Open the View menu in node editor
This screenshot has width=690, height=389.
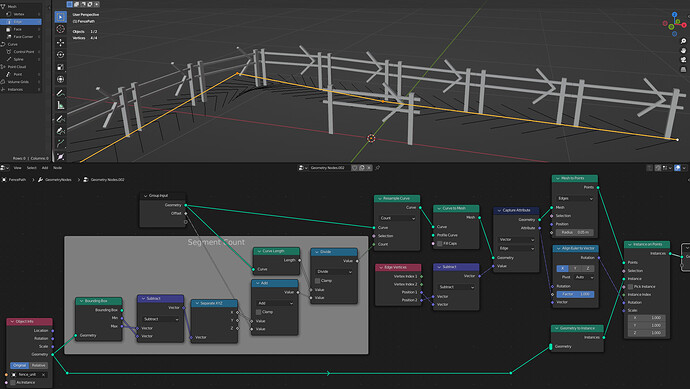click(x=18, y=168)
